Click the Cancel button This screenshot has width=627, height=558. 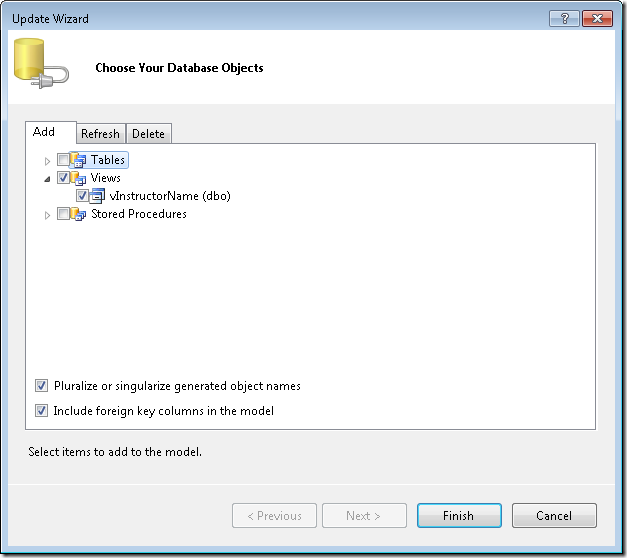pos(554,516)
